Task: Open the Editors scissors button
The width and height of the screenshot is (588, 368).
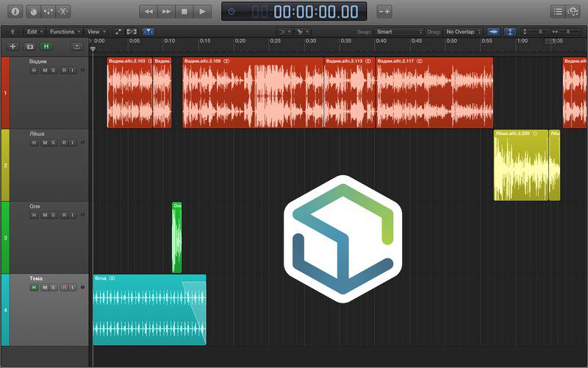Action: (x=63, y=11)
